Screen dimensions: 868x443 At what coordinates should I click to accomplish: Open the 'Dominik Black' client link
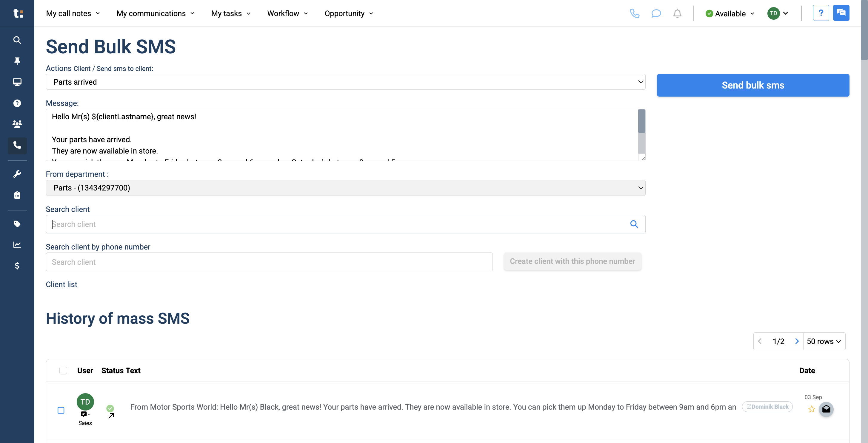click(x=767, y=407)
